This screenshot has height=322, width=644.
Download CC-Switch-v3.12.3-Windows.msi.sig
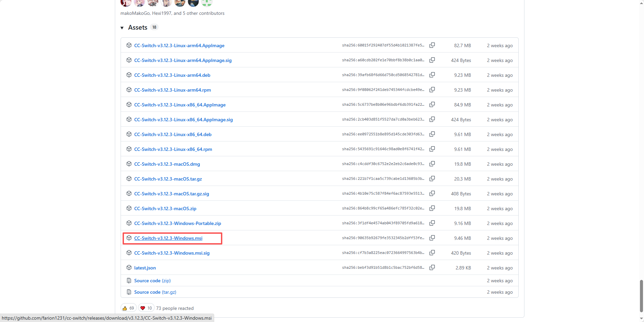(172, 253)
